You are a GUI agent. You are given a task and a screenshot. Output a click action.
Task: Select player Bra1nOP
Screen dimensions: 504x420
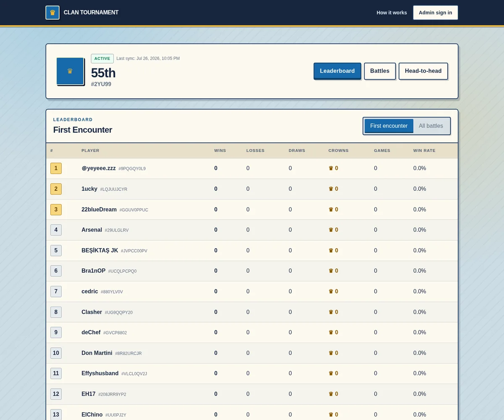pos(93,271)
